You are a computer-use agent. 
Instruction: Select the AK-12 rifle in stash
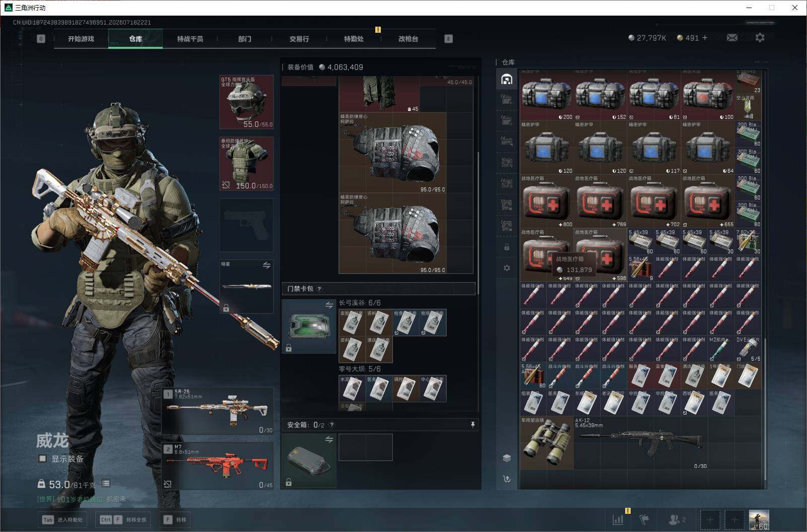coord(641,443)
